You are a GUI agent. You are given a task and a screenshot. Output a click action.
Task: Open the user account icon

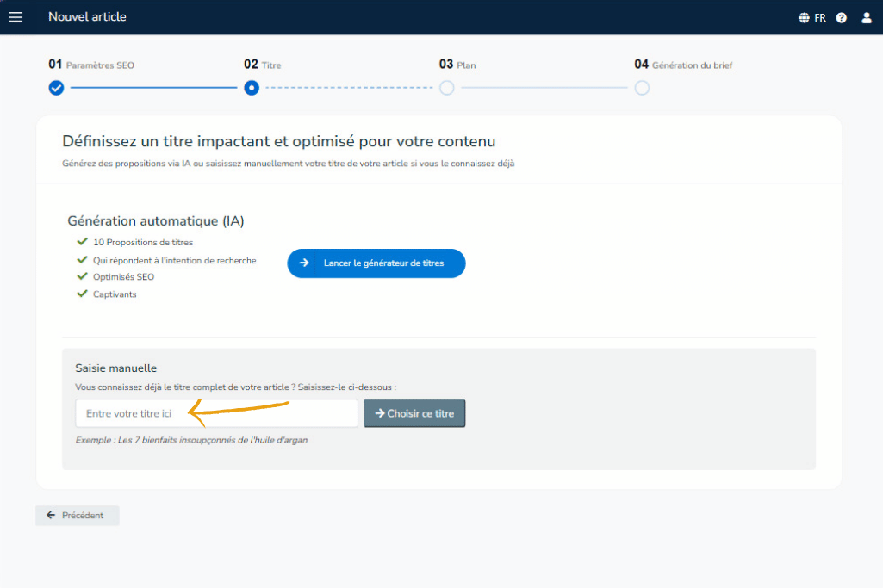[867, 17]
